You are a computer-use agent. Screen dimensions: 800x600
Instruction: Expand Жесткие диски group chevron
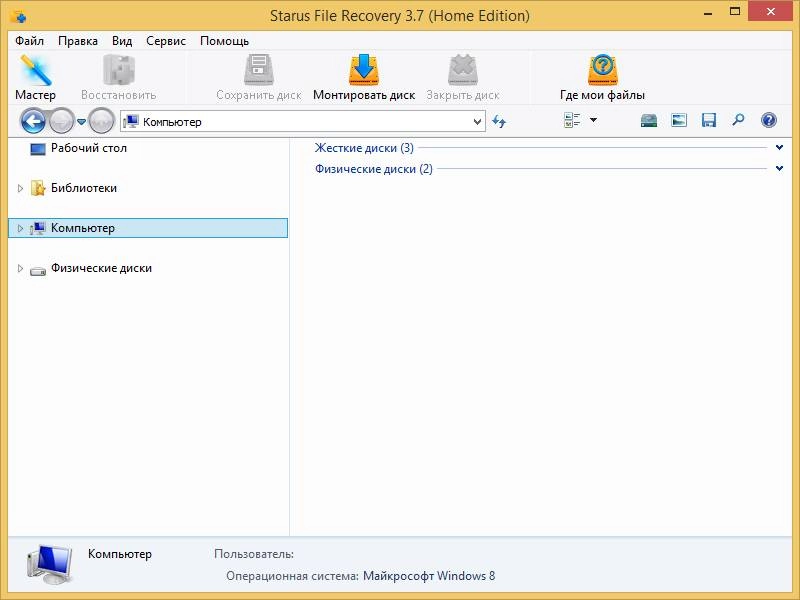click(x=779, y=147)
